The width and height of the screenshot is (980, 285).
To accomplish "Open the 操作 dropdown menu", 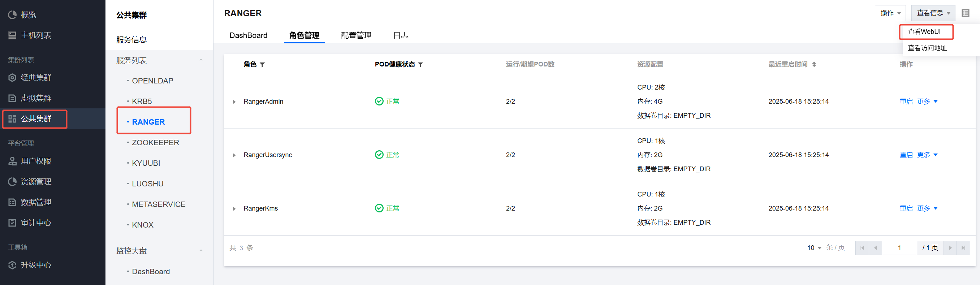I will click(x=890, y=13).
